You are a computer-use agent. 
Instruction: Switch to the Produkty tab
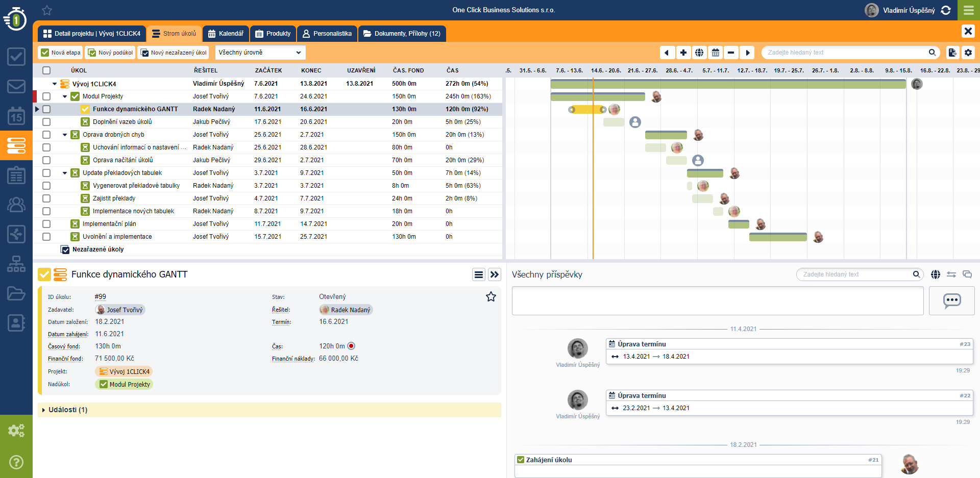pyautogui.click(x=273, y=34)
